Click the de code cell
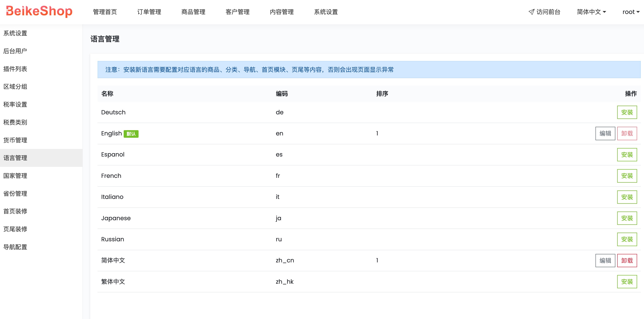644x319 pixels. [279, 112]
